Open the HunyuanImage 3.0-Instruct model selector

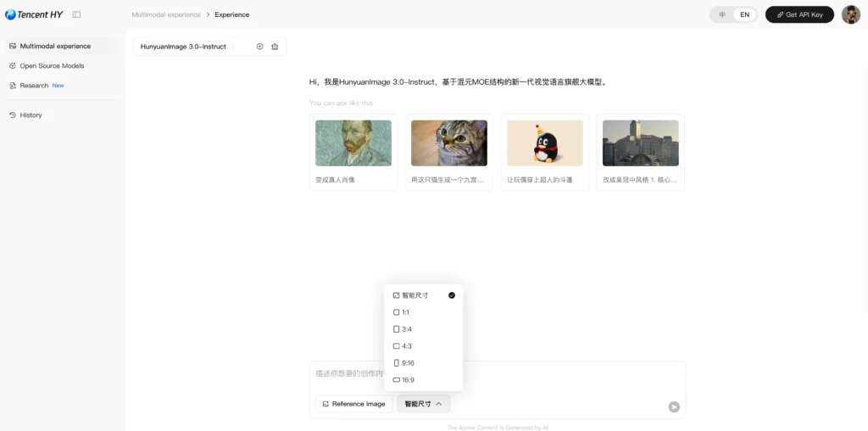183,47
